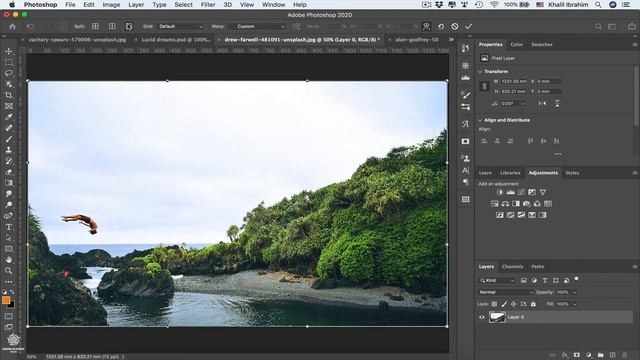Switch to the Libraries tab
Viewport: 640px width, 360px height.
pos(510,173)
